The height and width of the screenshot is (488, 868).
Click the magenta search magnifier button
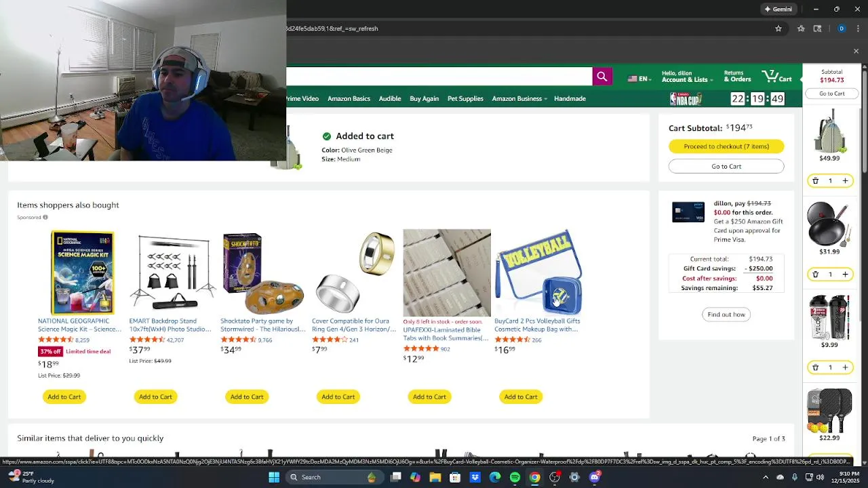pyautogui.click(x=601, y=77)
